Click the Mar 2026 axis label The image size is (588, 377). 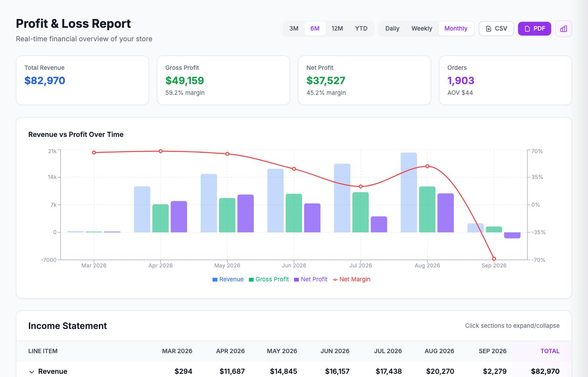click(x=94, y=265)
